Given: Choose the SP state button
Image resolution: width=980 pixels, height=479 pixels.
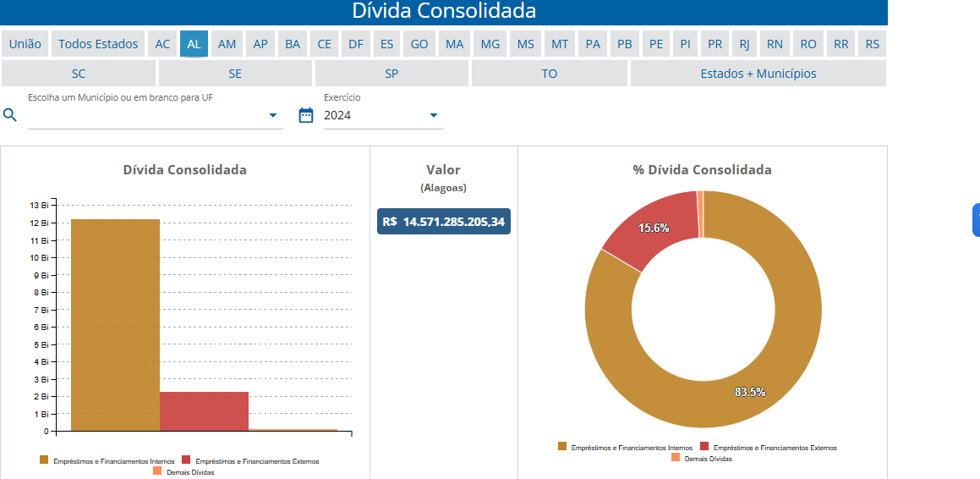Looking at the screenshot, I should [391, 74].
